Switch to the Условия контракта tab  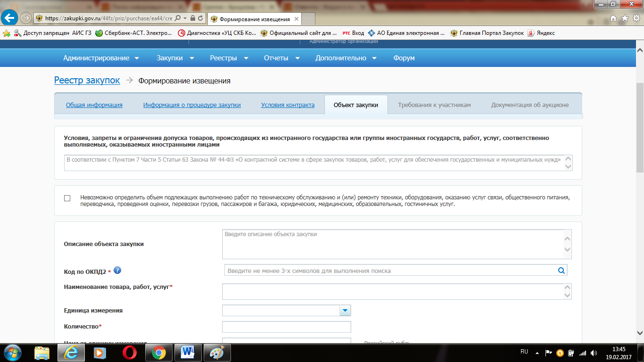pyautogui.click(x=288, y=105)
